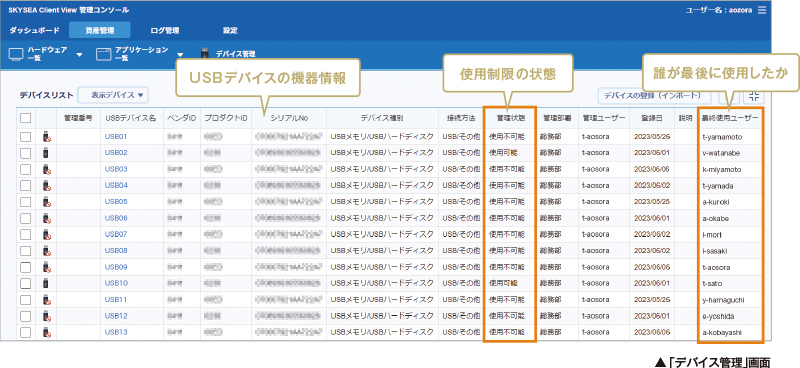Image resolution: width=800 pixels, height=368 pixels.
Task: Sort by 最終使用ユーザー column header
Action: click(730, 118)
